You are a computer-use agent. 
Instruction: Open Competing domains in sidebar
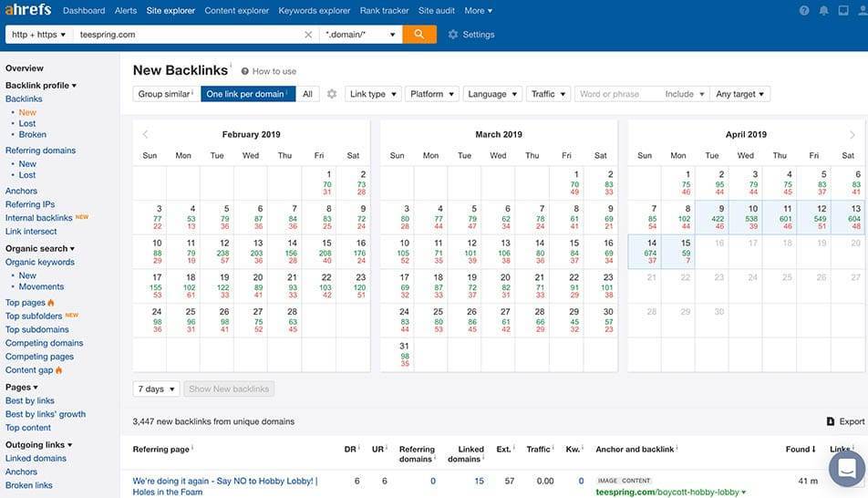(x=45, y=343)
